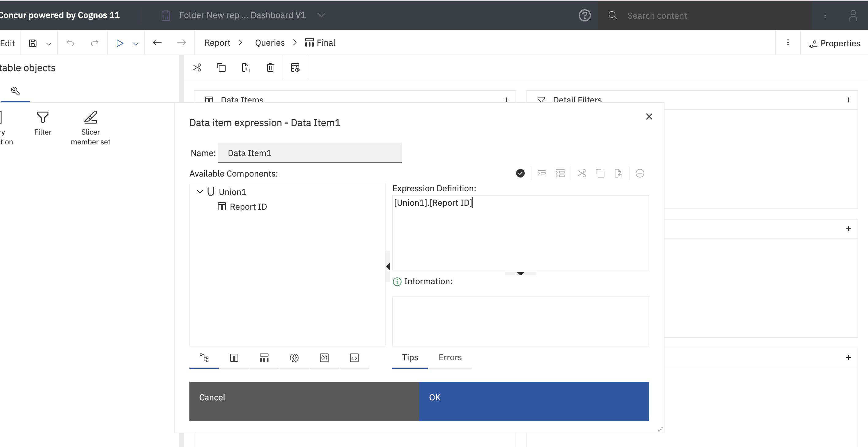Image resolution: width=868 pixels, height=447 pixels.
Task: Click the Report breadcrumb
Action: [217, 43]
